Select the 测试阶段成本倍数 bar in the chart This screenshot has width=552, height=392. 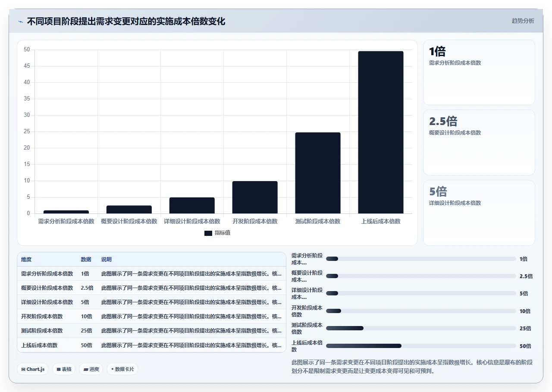(318, 173)
